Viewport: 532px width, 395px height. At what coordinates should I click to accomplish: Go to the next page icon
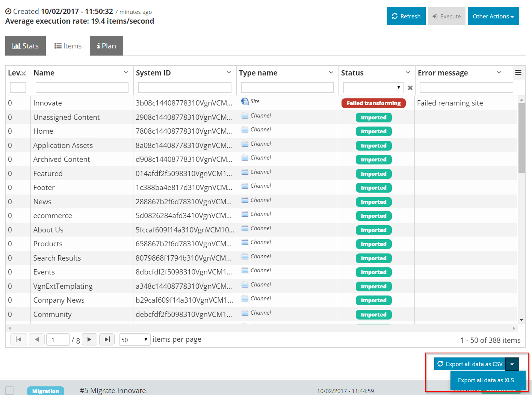pos(89,339)
